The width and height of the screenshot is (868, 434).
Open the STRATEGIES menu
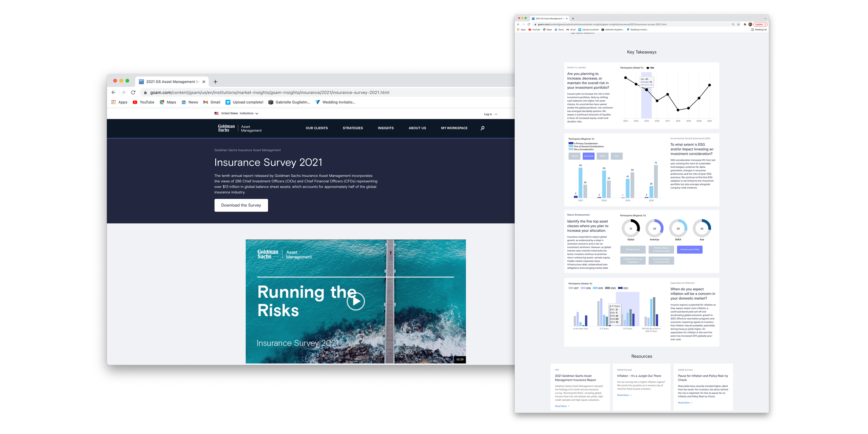tap(353, 128)
